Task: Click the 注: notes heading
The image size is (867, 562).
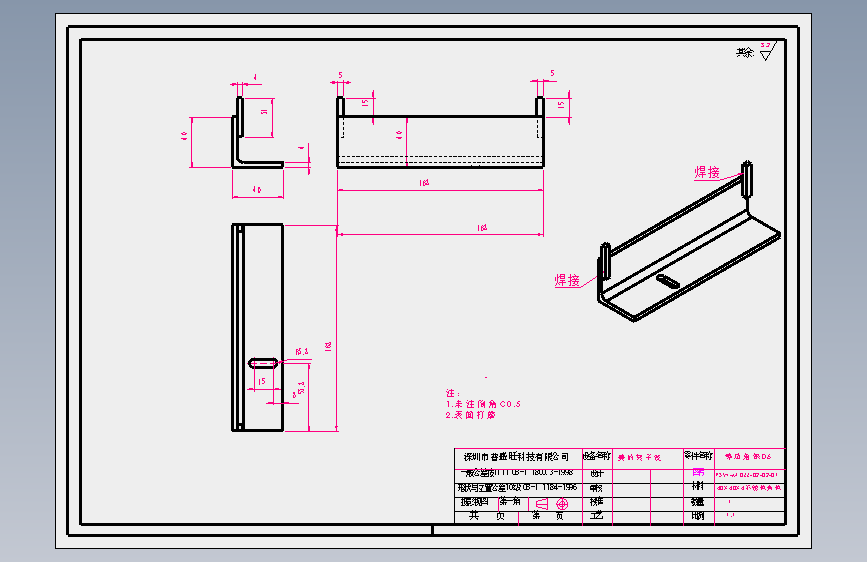Action: point(453,393)
